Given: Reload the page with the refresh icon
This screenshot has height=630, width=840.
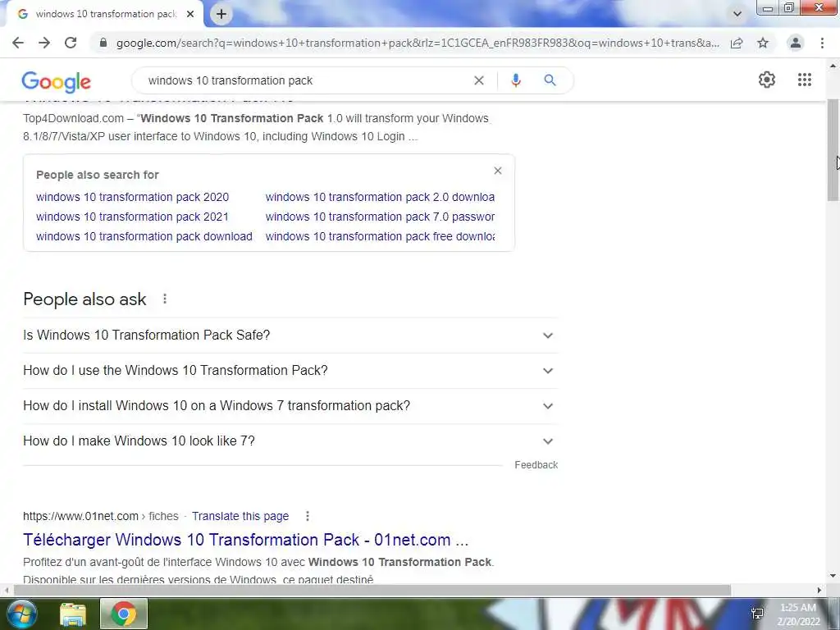Looking at the screenshot, I should tap(71, 43).
